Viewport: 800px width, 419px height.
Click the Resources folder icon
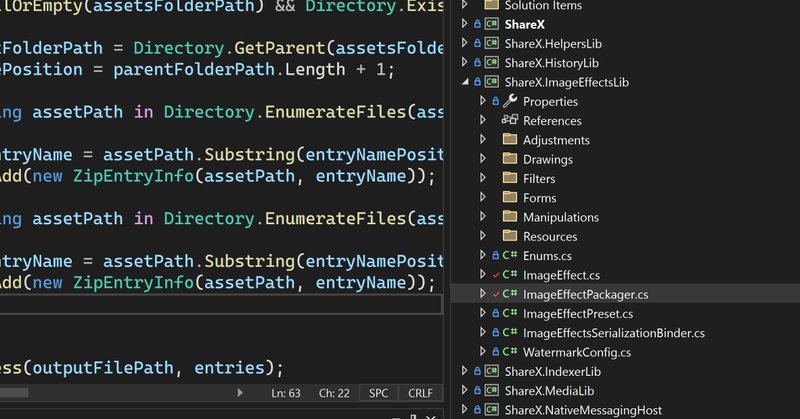510,236
